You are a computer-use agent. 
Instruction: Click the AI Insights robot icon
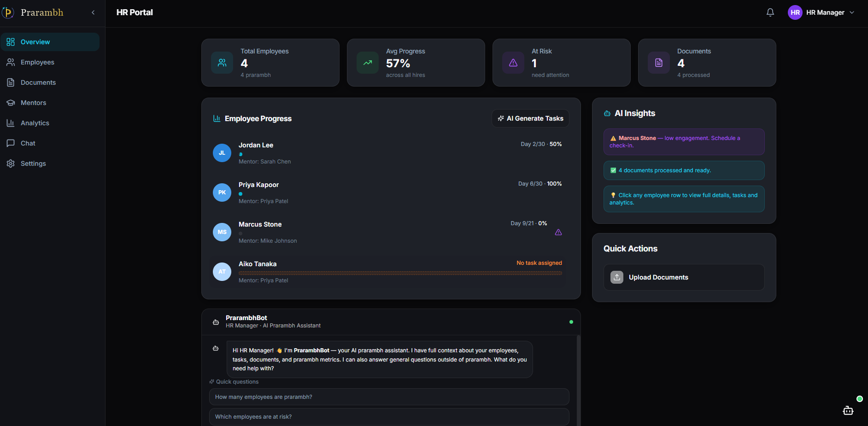(x=607, y=113)
